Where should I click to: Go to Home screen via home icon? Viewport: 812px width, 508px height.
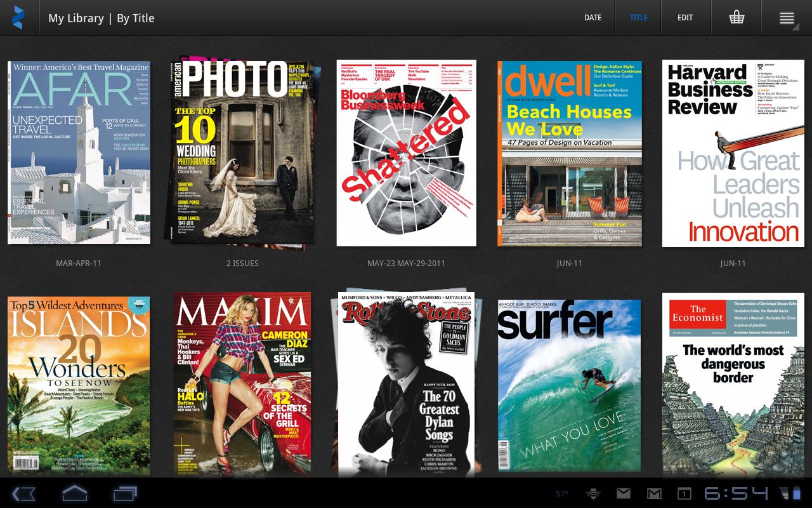click(74, 493)
